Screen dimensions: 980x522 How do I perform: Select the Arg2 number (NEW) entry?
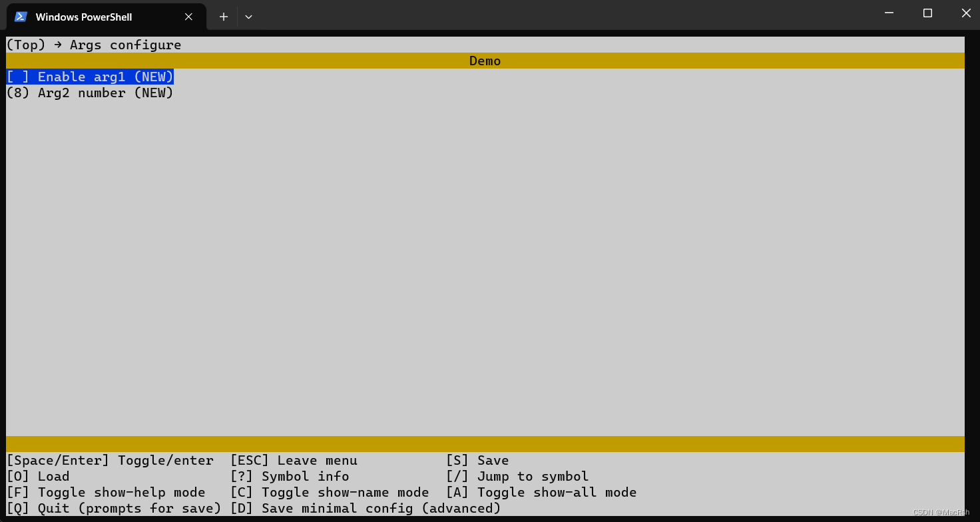click(x=90, y=93)
